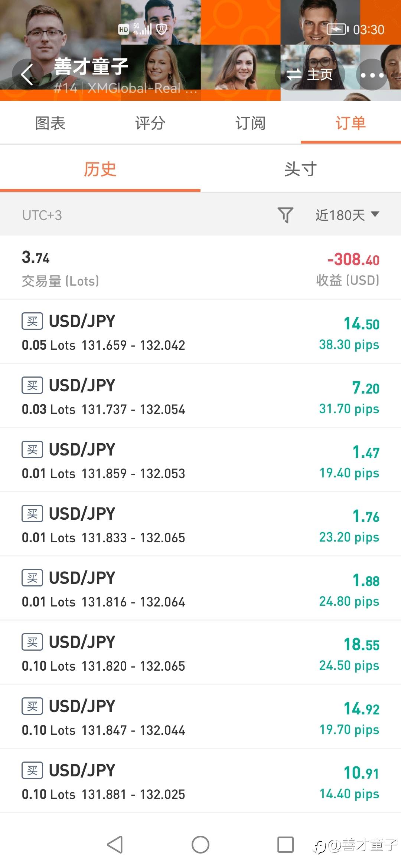Select the 订阅 tab
The width and height of the screenshot is (401, 868).
[250, 123]
